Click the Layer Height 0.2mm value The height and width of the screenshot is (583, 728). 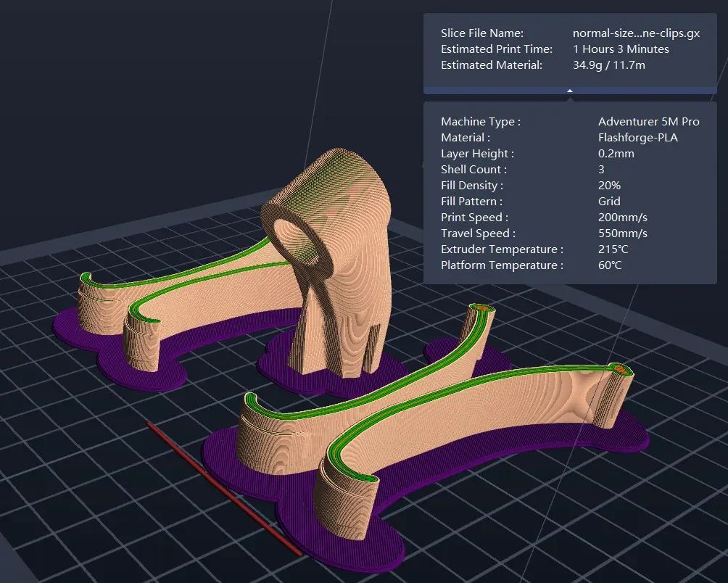[616, 153]
